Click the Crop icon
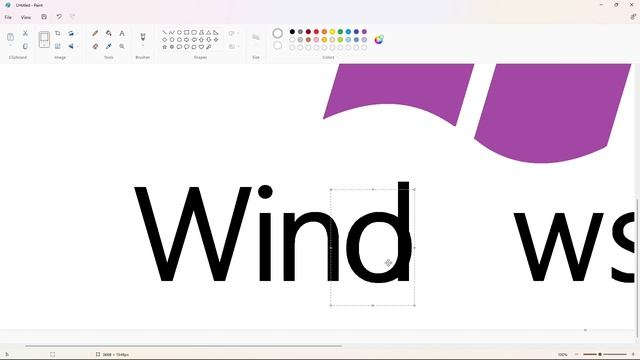Image resolution: width=640 pixels, height=360 pixels. click(58, 33)
